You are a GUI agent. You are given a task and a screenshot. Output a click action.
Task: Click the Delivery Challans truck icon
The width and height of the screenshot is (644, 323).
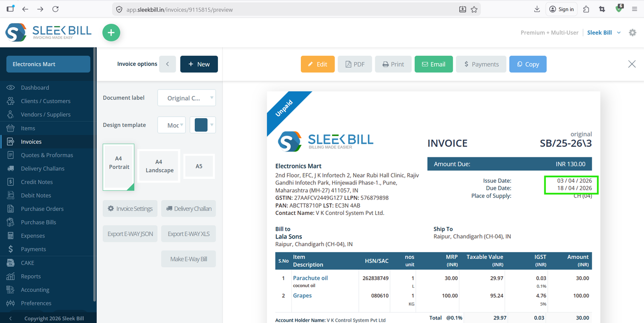[x=11, y=169]
